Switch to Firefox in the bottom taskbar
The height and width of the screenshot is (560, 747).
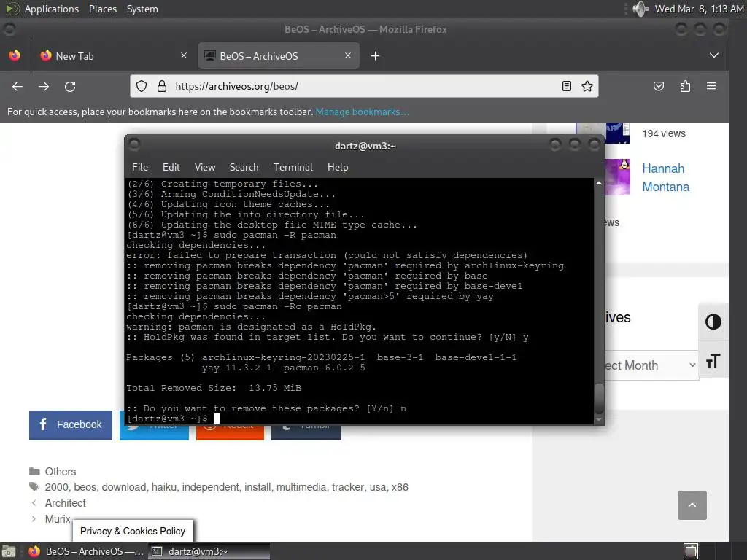click(x=86, y=551)
